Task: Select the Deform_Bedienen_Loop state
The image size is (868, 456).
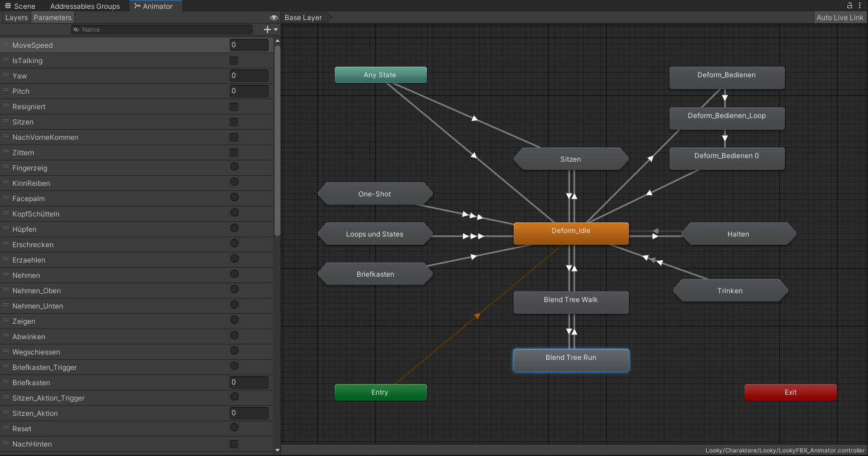Action: pyautogui.click(x=727, y=118)
